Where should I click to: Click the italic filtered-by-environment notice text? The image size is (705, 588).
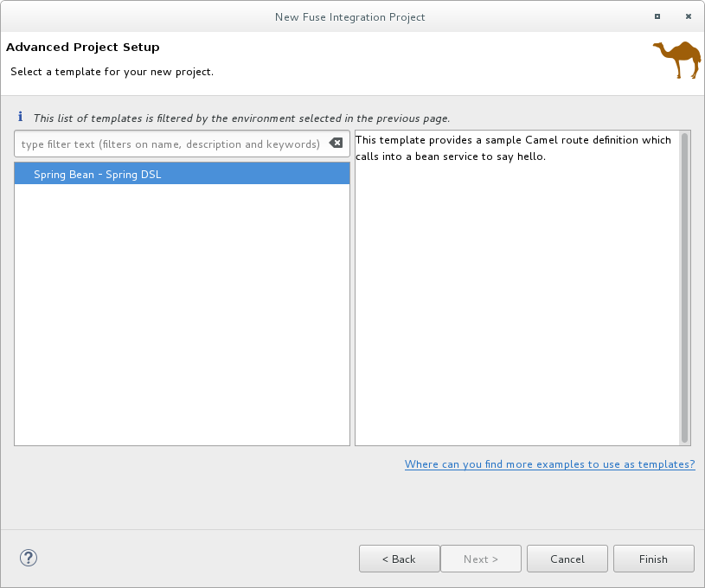(241, 118)
